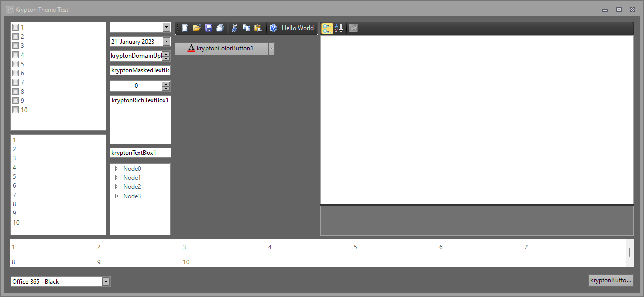The height and width of the screenshot is (297, 644).
Task: Check the checkbox for item 5
Action: 15,64
